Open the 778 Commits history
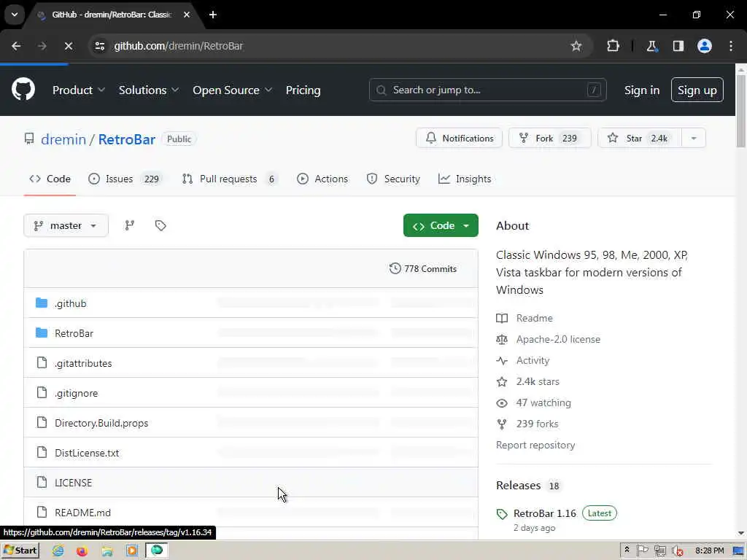 (423, 268)
